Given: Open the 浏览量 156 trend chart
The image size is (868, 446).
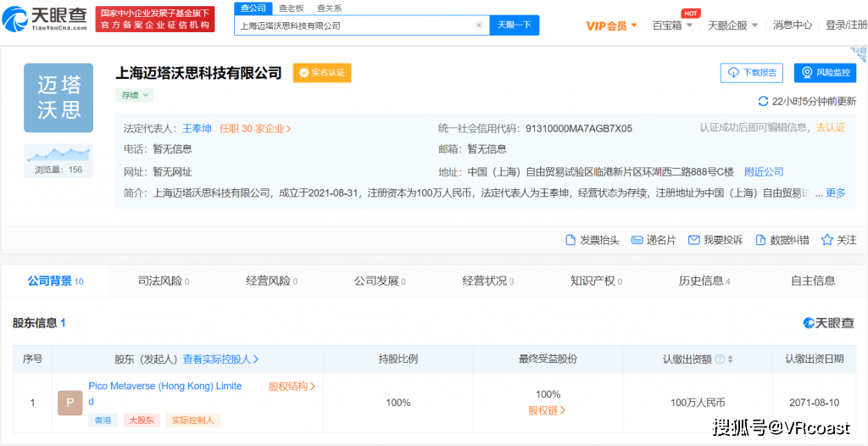Looking at the screenshot, I should [x=58, y=160].
